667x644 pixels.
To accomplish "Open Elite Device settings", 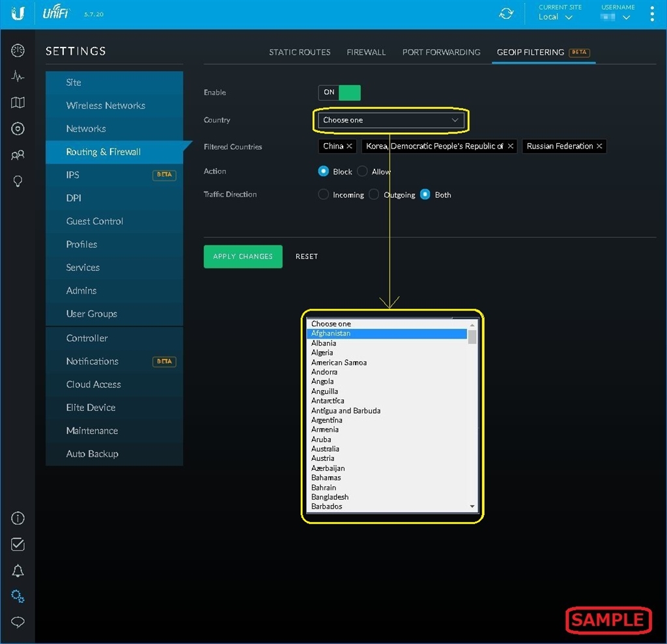I will [114, 408].
